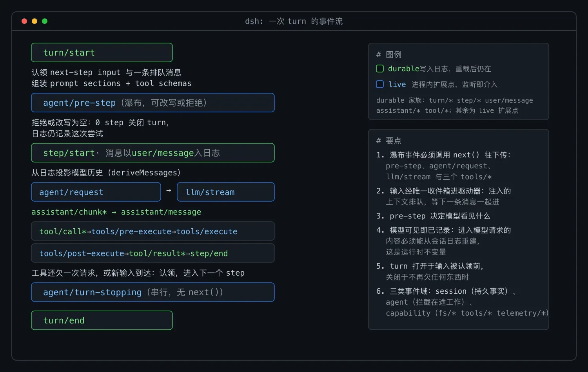The height and width of the screenshot is (372, 588).
Task: Click point 1 '瀑布事件必须调用 next() 往下传'
Action: point(444,155)
